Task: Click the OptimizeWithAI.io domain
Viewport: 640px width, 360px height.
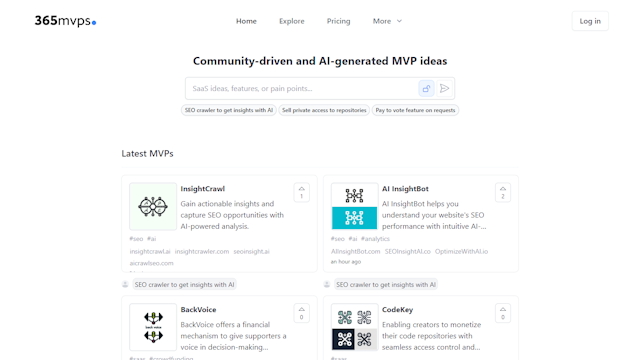Action: 461,251
